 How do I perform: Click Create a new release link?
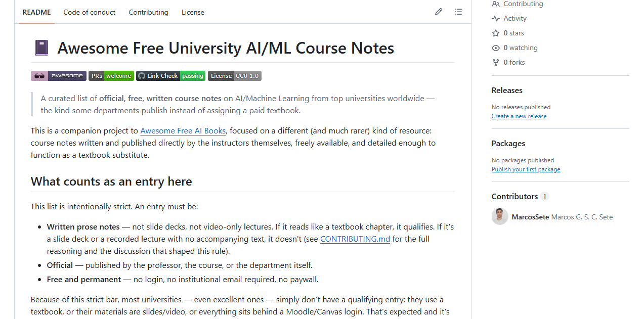click(519, 116)
